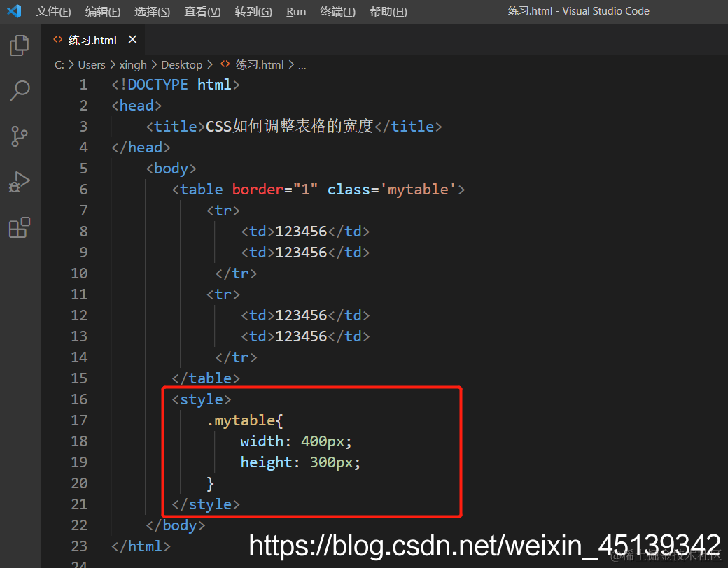
Task: Click the DOCTYPE text on line 1
Action: 157,85
